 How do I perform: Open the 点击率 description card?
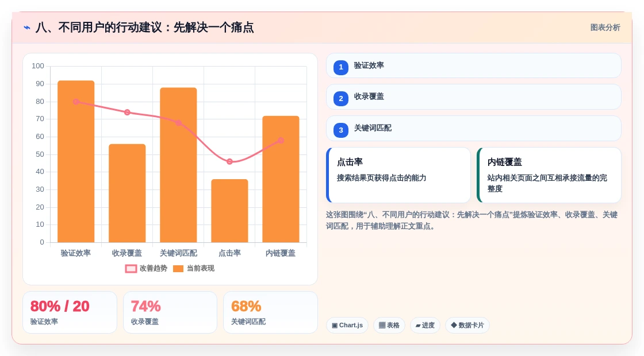click(x=398, y=175)
